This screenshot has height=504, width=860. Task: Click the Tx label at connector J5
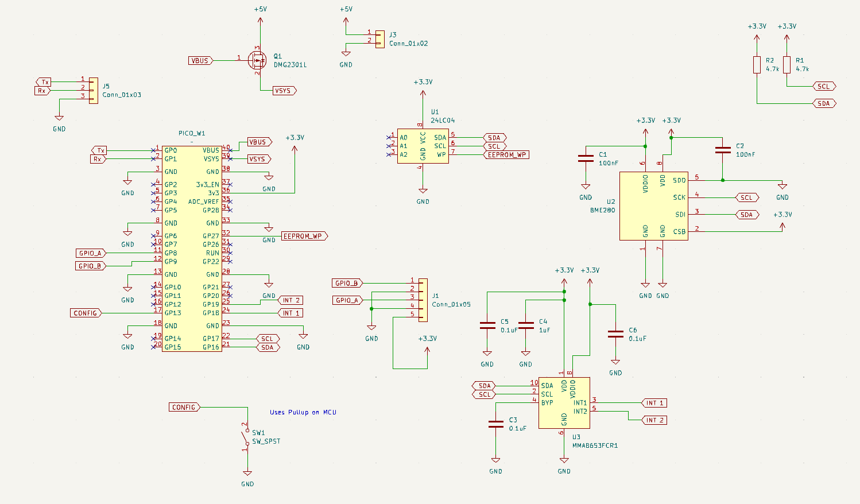42,82
